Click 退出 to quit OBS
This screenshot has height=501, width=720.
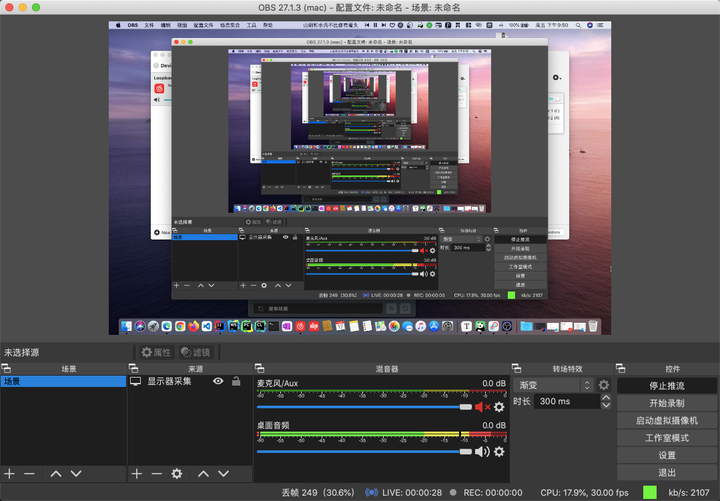pyautogui.click(x=667, y=473)
